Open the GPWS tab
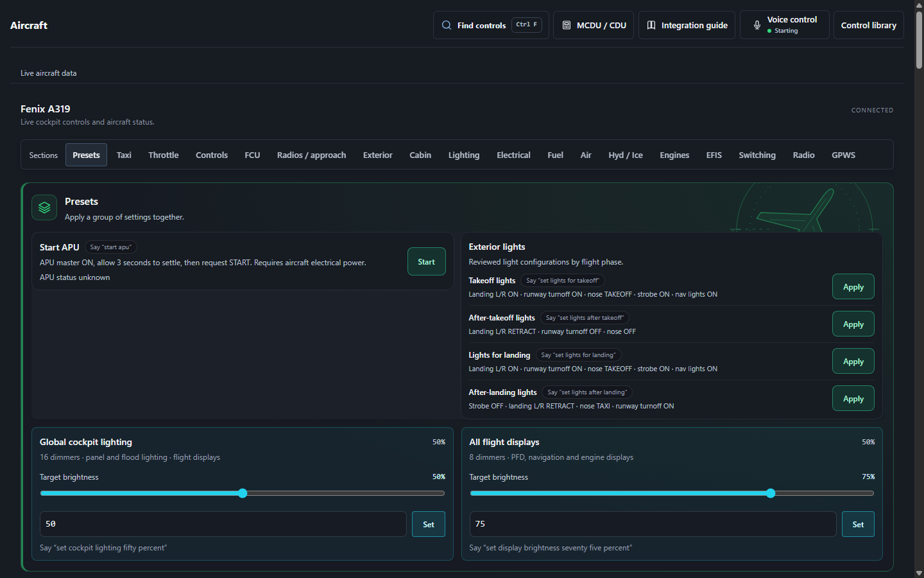 [843, 155]
